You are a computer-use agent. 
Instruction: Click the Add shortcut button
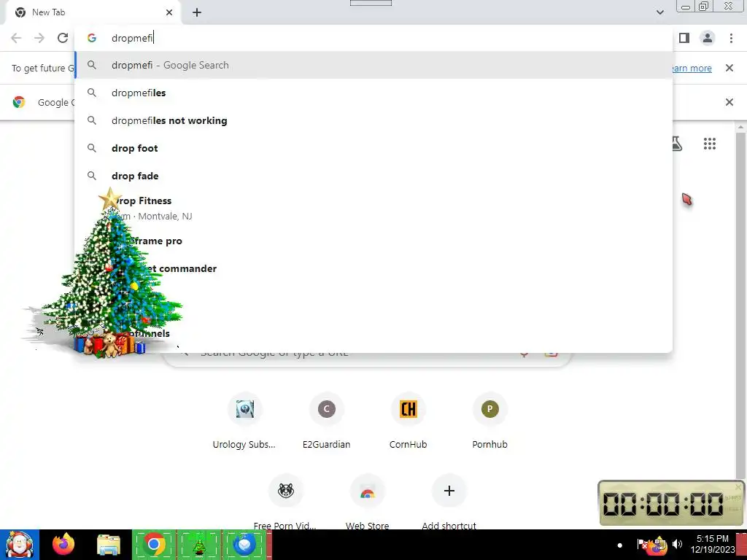tap(449, 501)
